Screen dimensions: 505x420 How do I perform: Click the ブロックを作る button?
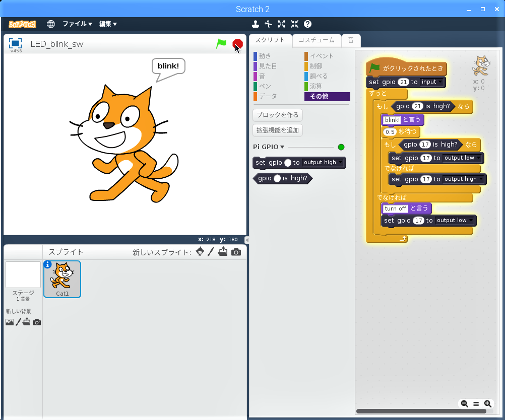tap(278, 115)
